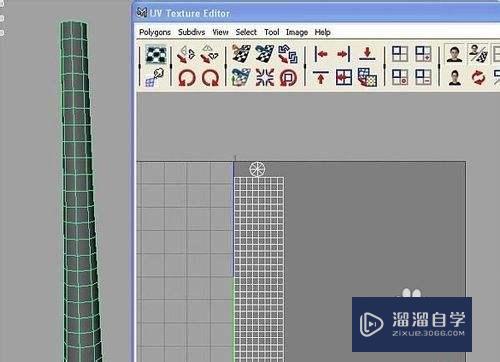This screenshot has height=362, width=500.
Task: Select the UV Smudge tool icon
Action: 155,77
